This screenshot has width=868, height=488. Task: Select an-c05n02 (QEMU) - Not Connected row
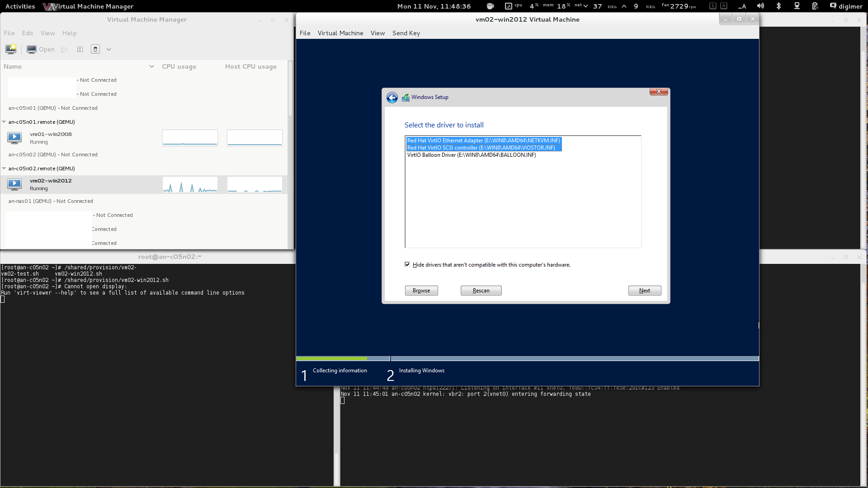coord(144,155)
